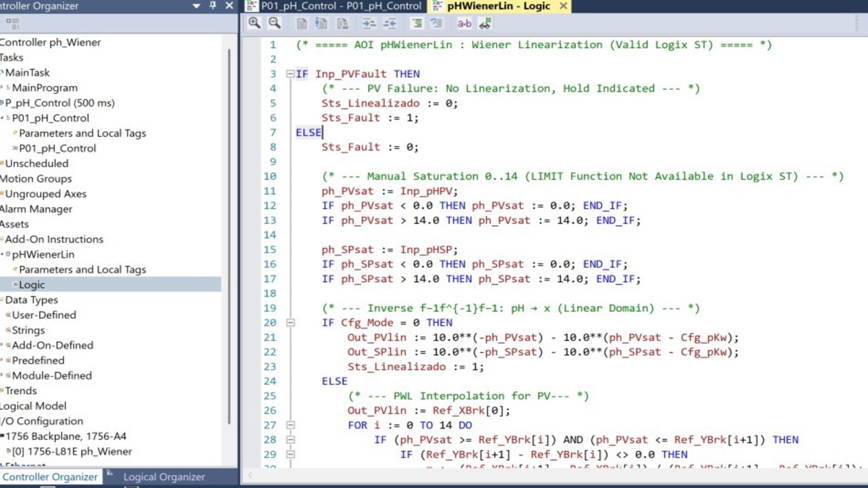
Task: Open Parameters and Local Tags under pHWienerLin
Action: pyautogui.click(x=82, y=270)
